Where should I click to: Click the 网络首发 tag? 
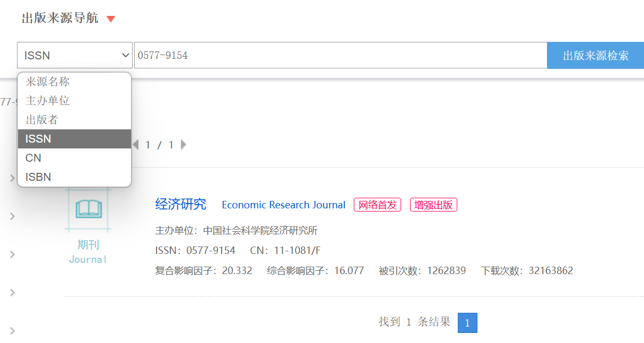378,205
